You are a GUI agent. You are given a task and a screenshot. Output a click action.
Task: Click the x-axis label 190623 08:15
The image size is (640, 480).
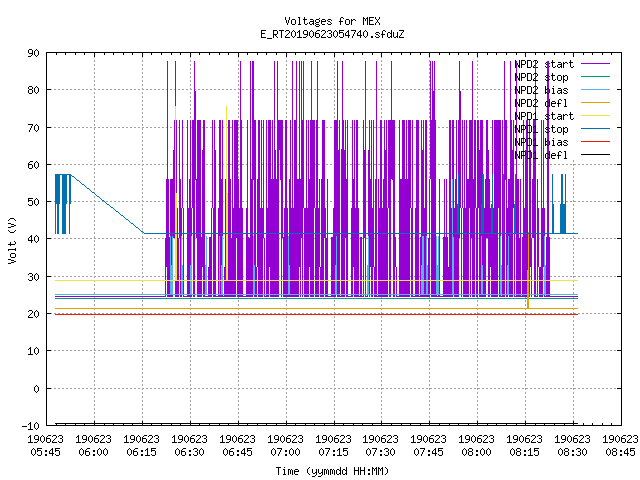tap(524, 446)
